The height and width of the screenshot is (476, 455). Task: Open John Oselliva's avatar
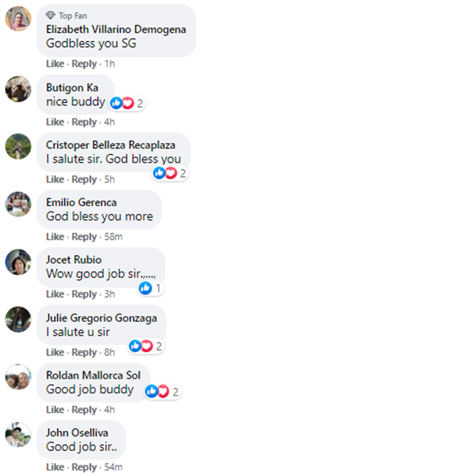(18, 435)
